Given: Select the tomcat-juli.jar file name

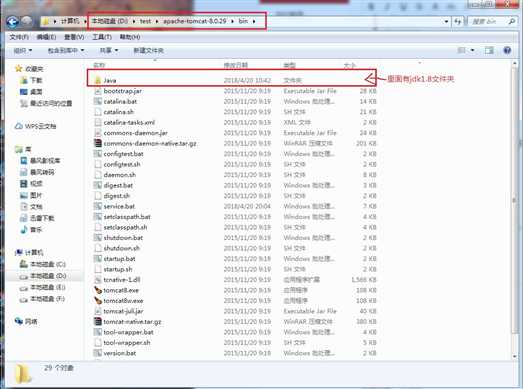Looking at the screenshot, I should click(x=123, y=311).
